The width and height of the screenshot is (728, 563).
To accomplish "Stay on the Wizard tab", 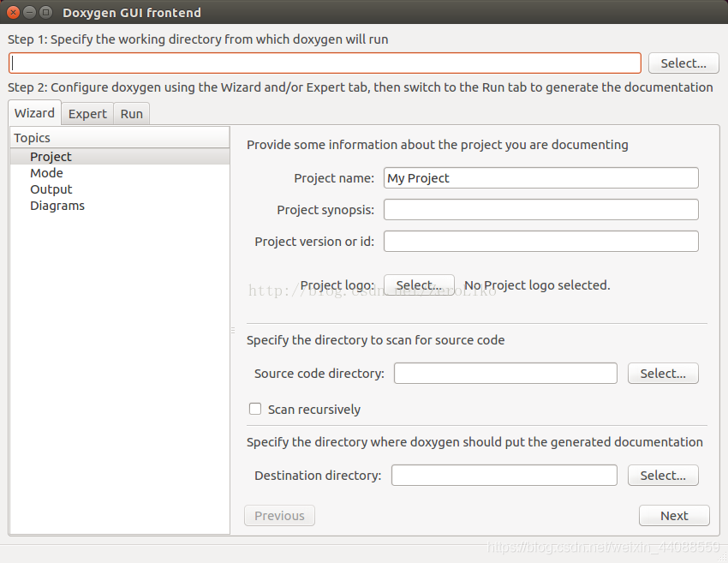I will point(34,112).
